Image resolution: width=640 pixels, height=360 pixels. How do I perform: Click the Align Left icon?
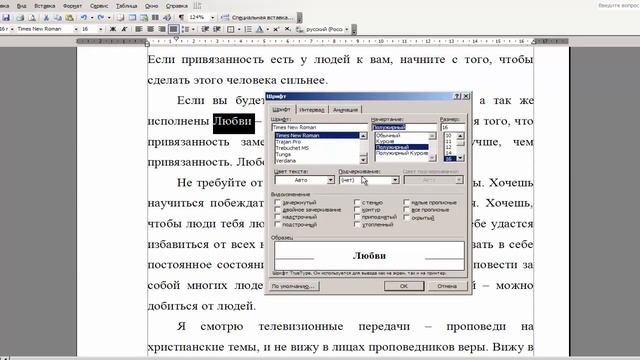tap(139, 29)
